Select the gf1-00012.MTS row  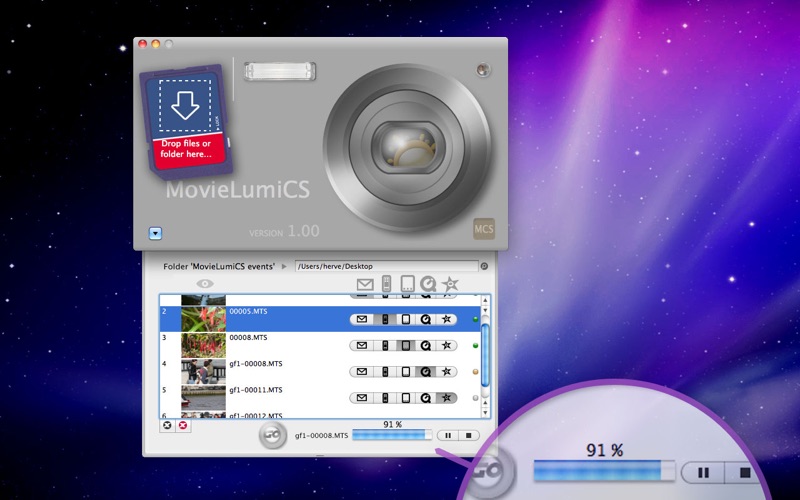(320, 415)
